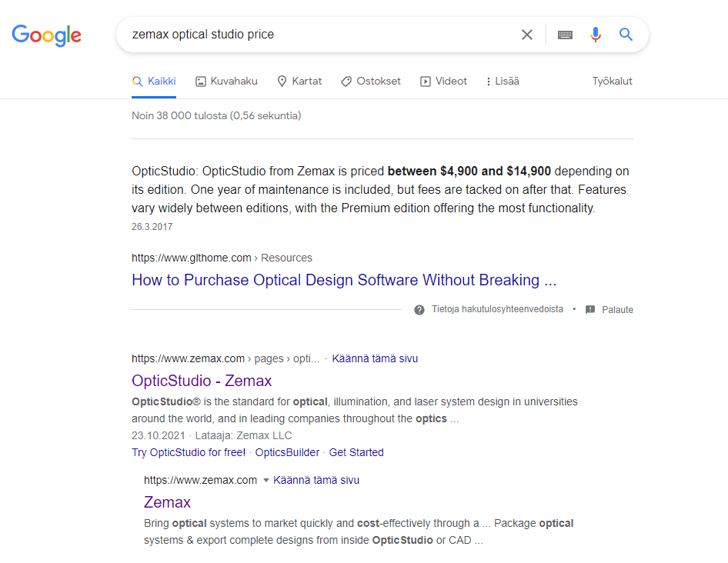Click the help icon beside Tietoja hakutulosyhteenvedoista
Screen dimensions: 728x563
point(419,310)
